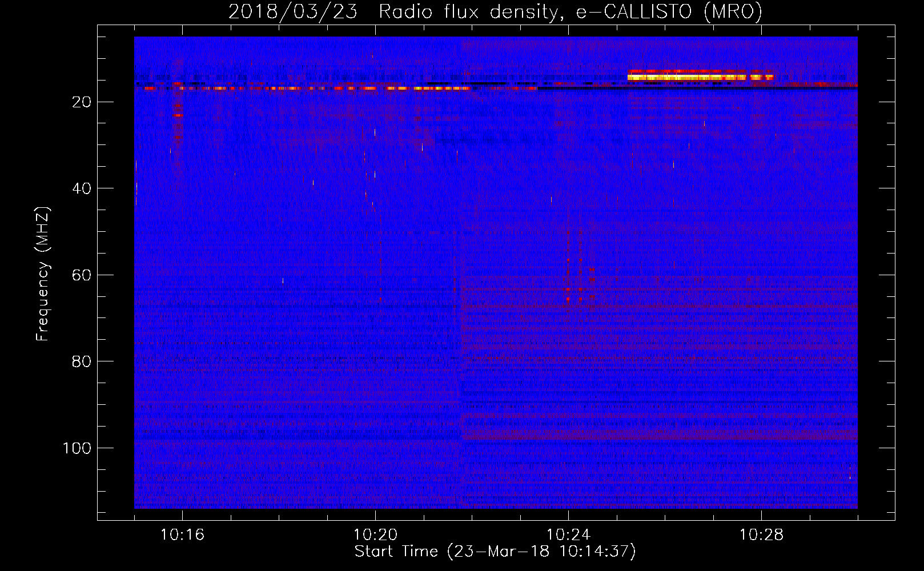Image resolution: width=924 pixels, height=571 pixels.
Task: Click the bright yellow burst near 10:26
Action: pyautogui.click(x=701, y=75)
